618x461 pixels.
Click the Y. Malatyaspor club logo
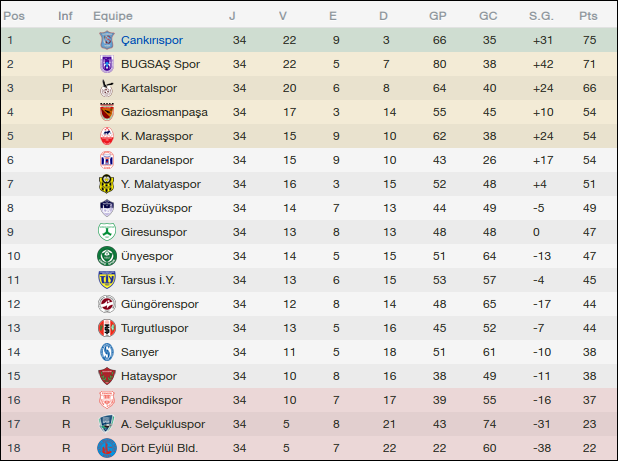coord(106,184)
